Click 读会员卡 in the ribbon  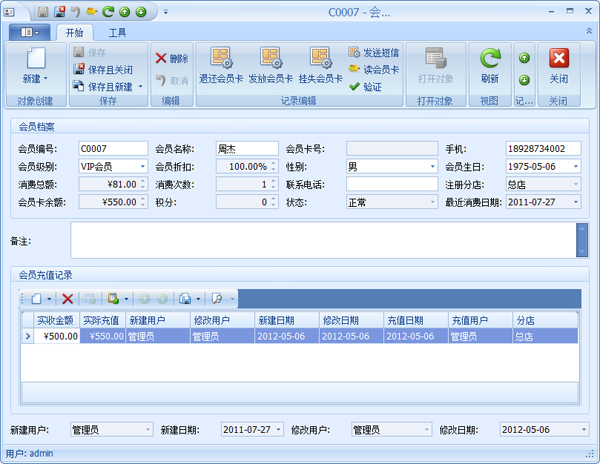coord(374,70)
